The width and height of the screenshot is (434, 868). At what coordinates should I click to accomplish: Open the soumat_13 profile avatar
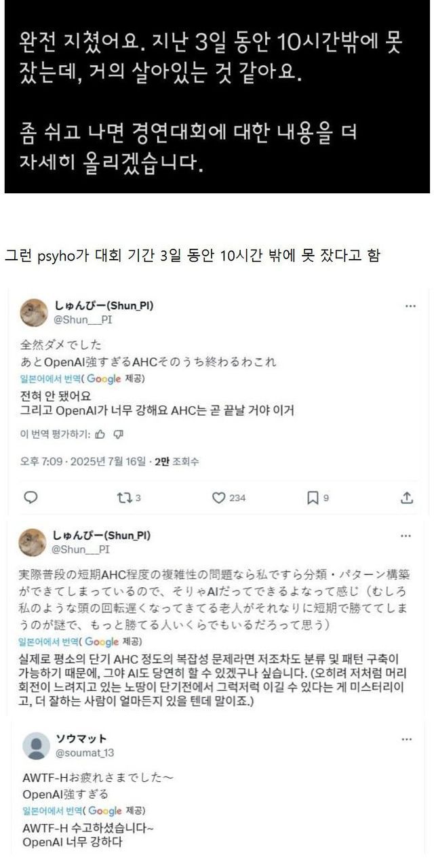click(x=36, y=745)
